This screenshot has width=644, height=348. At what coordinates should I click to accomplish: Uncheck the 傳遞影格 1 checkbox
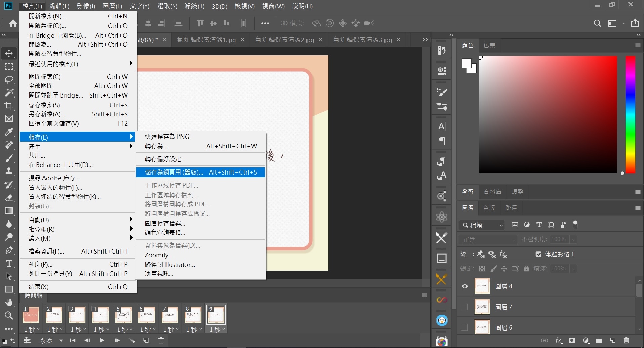point(538,254)
